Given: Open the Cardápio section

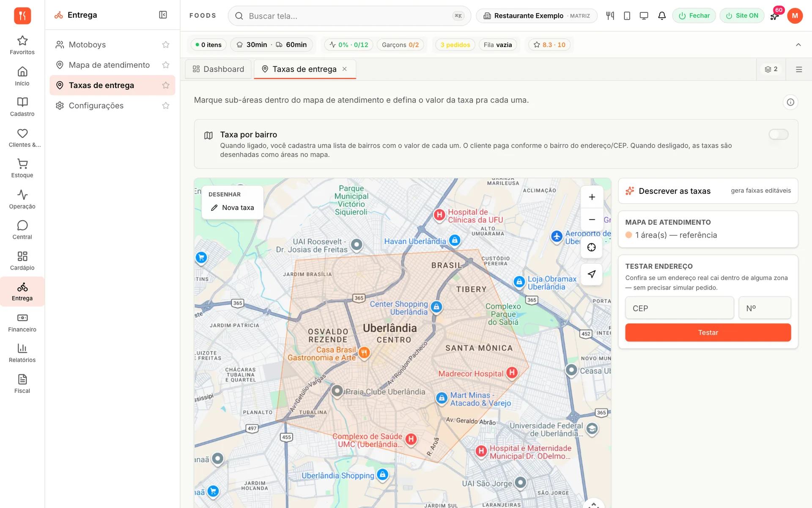Looking at the screenshot, I should (22, 261).
